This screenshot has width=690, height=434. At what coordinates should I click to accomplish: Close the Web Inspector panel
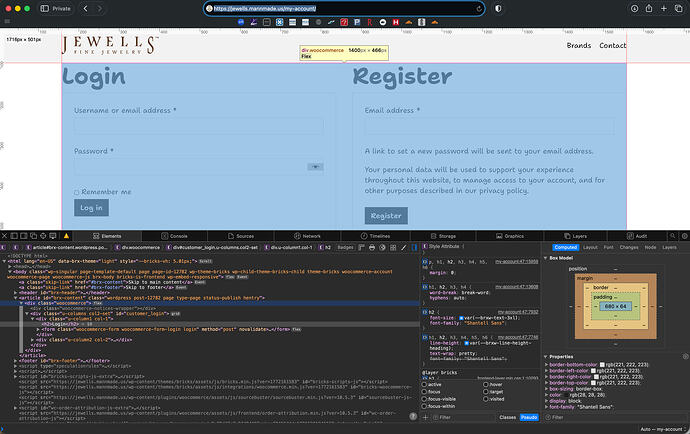coord(4,236)
